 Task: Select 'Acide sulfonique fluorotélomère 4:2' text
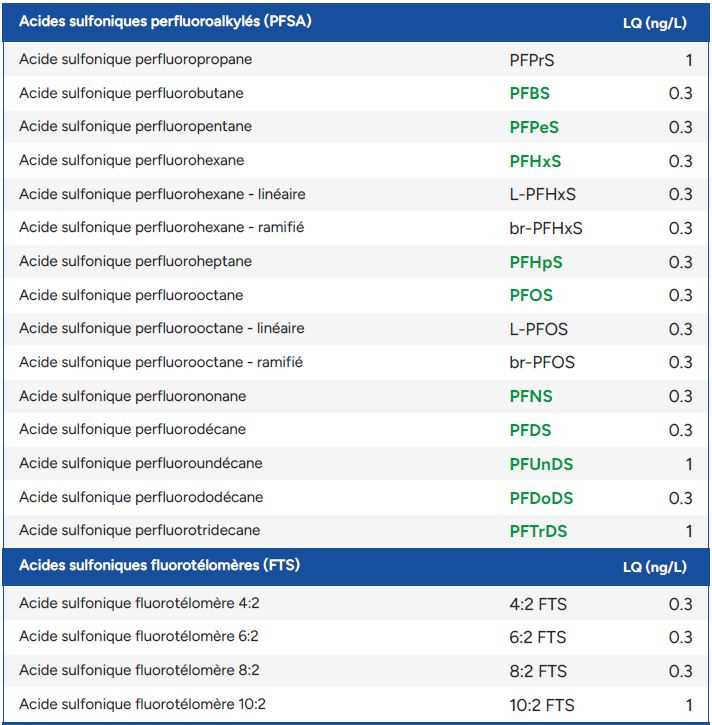pyautogui.click(x=139, y=603)
